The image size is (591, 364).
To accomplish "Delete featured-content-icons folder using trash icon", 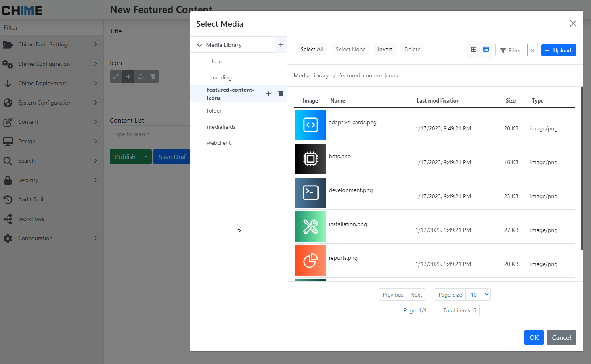I will click(281, 93).
